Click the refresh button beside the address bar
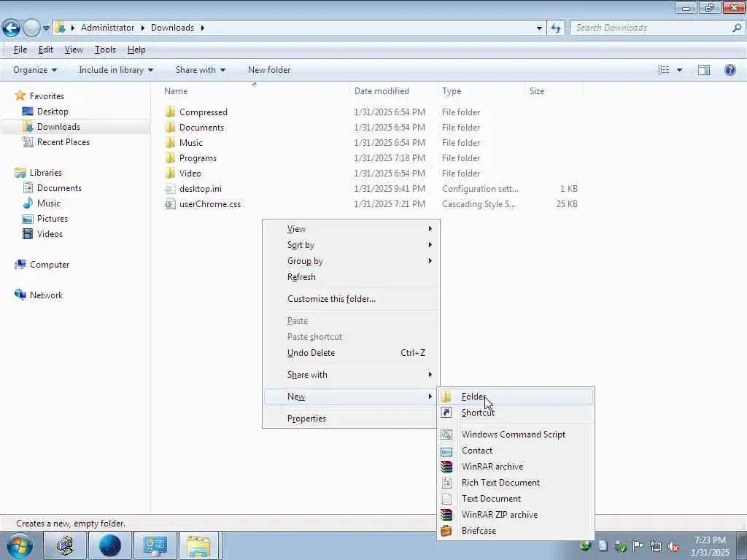 556,28
